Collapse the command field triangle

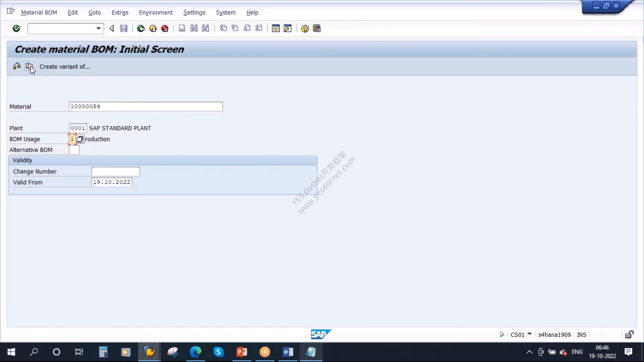click(112, 28)
